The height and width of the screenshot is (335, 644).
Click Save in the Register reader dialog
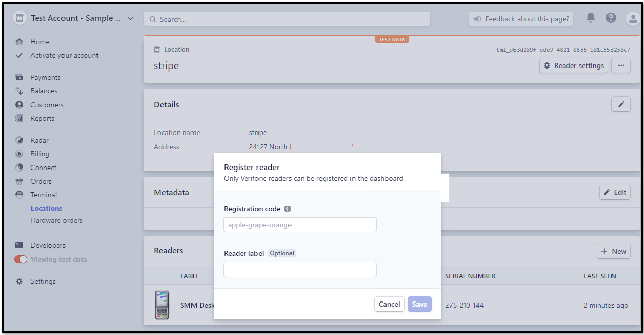tap(420, 304)
